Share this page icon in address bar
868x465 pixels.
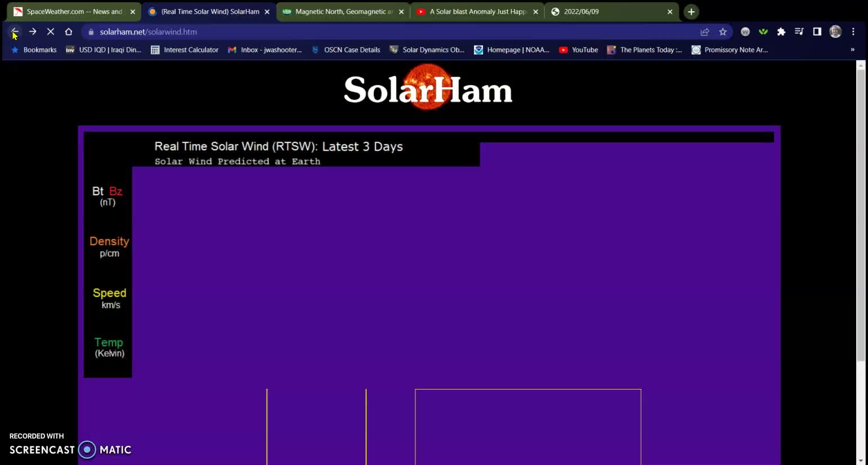705,32
